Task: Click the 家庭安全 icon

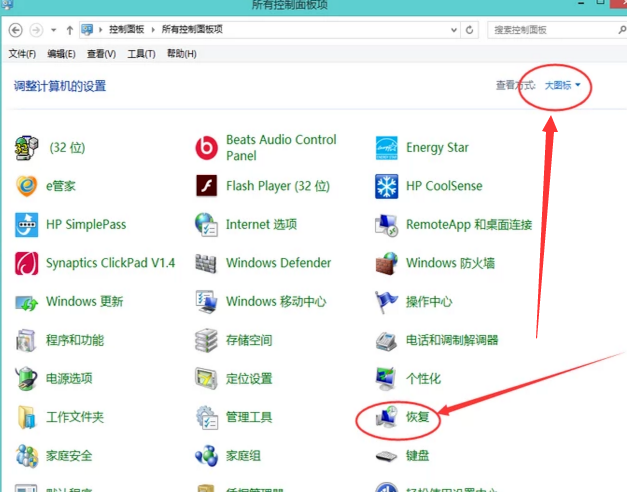Action: click(x=26, y=456)
